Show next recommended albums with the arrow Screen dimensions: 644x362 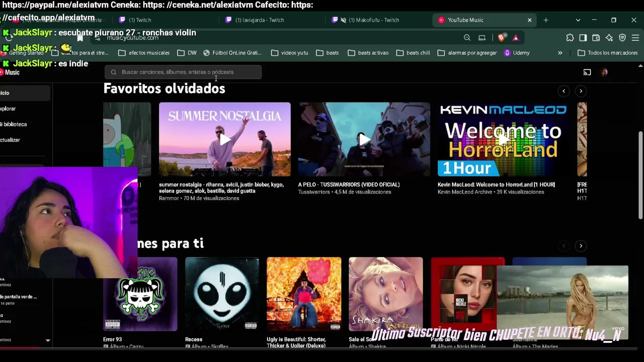[x=581, y=246]
